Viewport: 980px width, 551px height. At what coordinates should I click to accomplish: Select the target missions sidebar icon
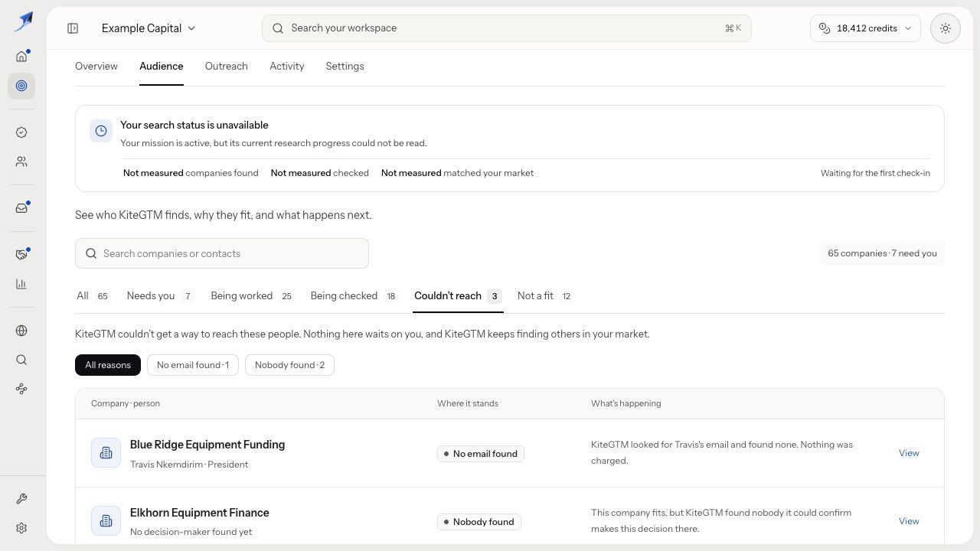tap(21, 86)
